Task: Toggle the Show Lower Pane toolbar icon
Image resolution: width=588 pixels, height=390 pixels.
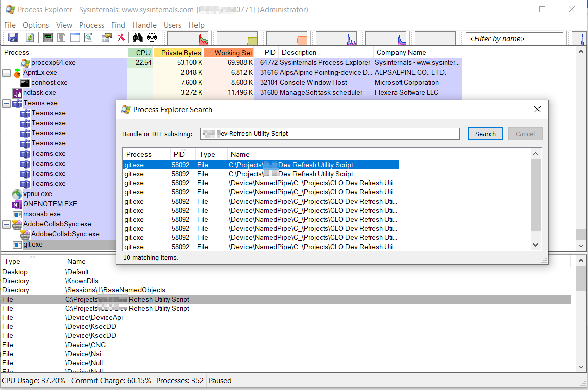Action: [75, 38]
